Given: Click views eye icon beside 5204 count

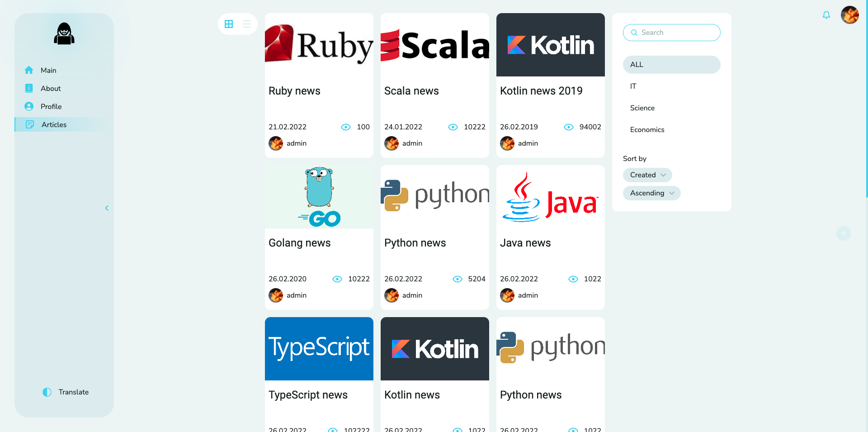Looking at the screenshot, I should 458,279.
